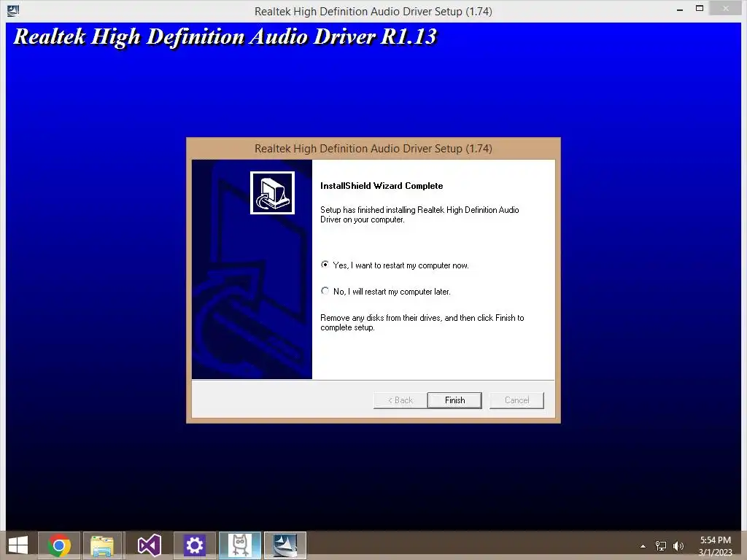Click the 'Remove any disks from their drives' text
This screenshot has height=560, width=747.
(422, 322)
